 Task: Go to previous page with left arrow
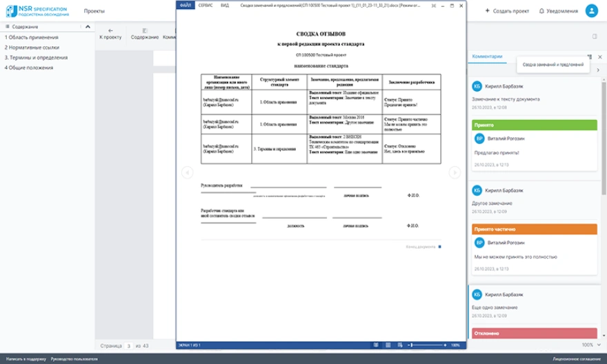pos(188,172)
